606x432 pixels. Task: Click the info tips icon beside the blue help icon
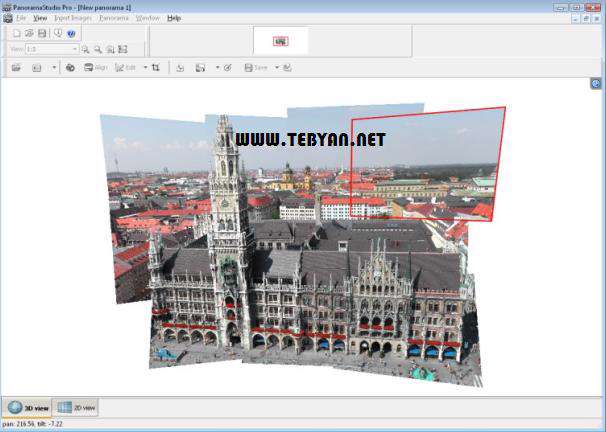pos(58,34)
